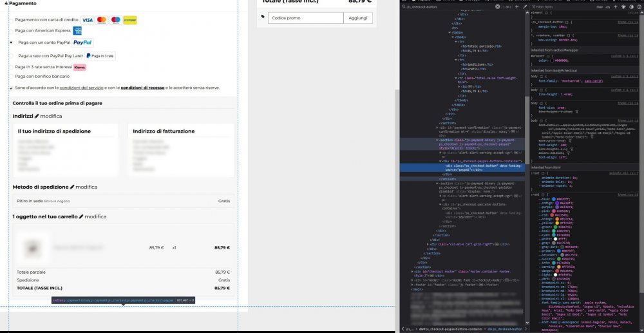Click the blurred product thumbnail in cart

tap(32, 247)
